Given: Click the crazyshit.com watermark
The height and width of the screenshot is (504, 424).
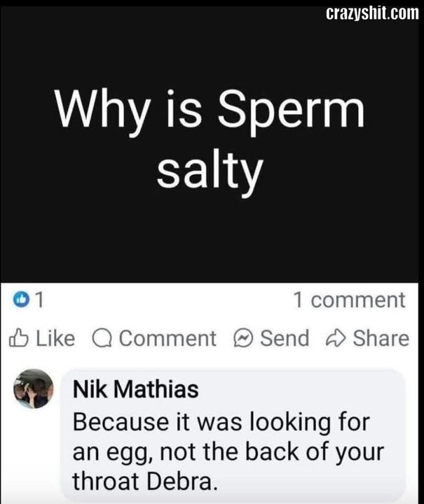Looking at the screenshot, I should coord(372,13).
